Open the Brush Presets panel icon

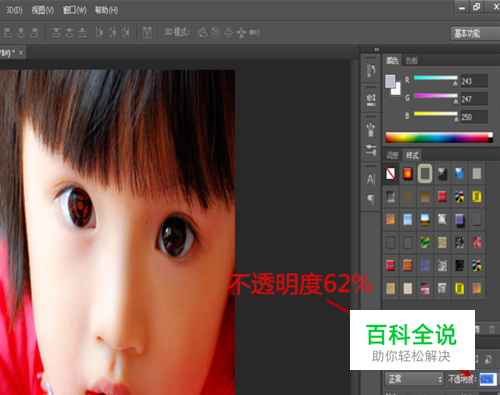tap(371, 130)
